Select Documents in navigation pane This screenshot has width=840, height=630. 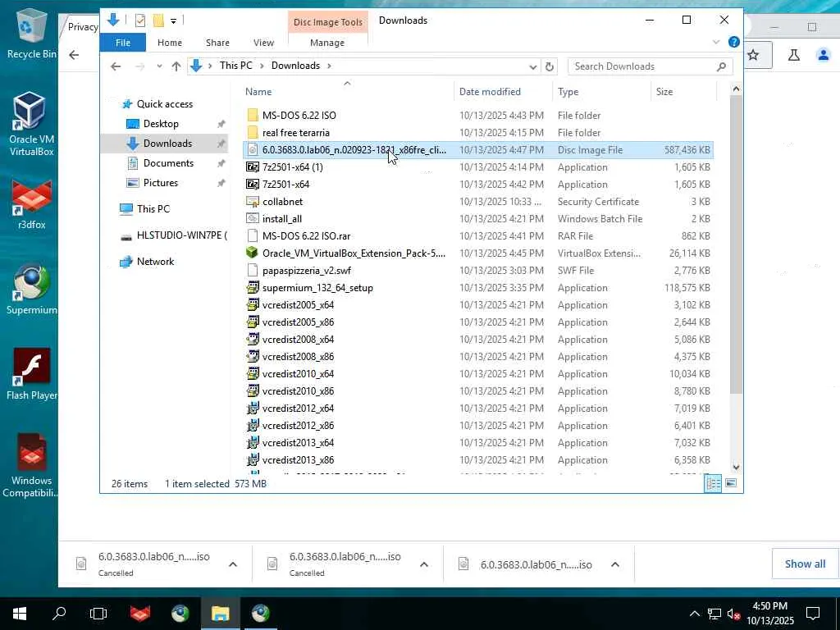(x=168, y=163)
